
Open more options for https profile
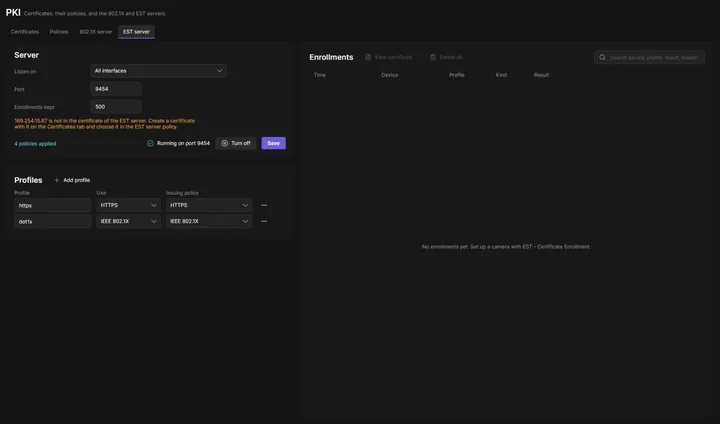tap(264, 205)
